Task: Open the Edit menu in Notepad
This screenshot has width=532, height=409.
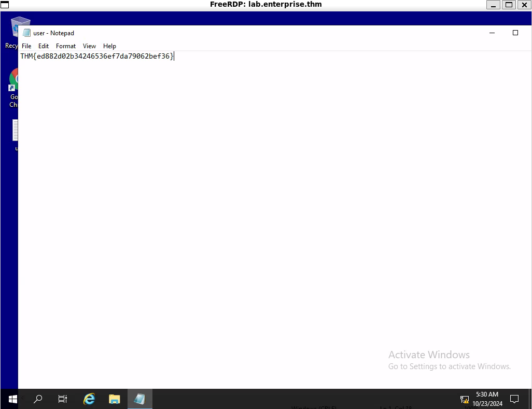Action: pos(44,46)
